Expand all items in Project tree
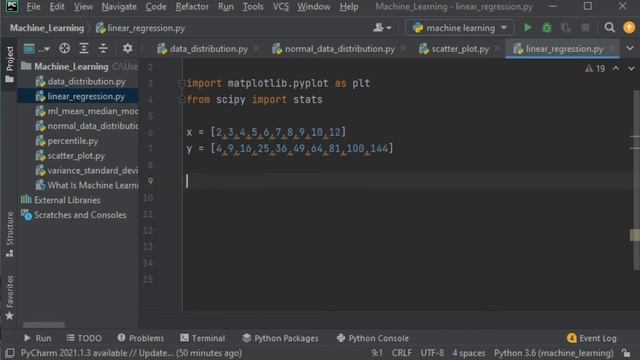The image size is (640, 360). [x=84, y=49]
